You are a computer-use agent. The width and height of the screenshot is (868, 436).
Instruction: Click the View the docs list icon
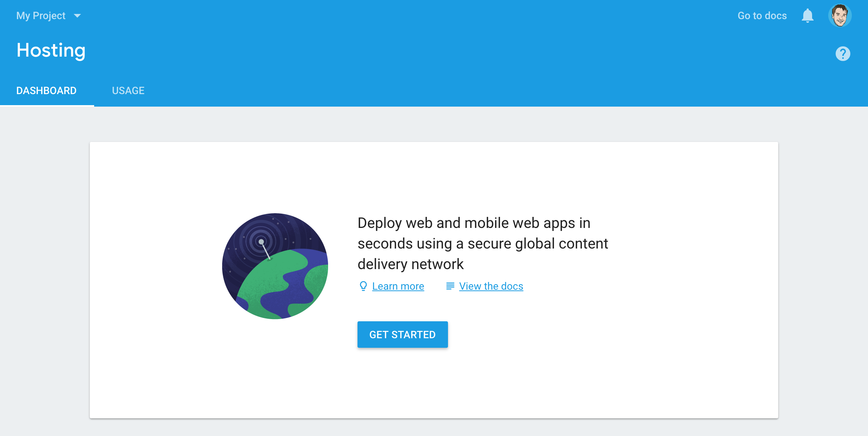coord(449,286)
